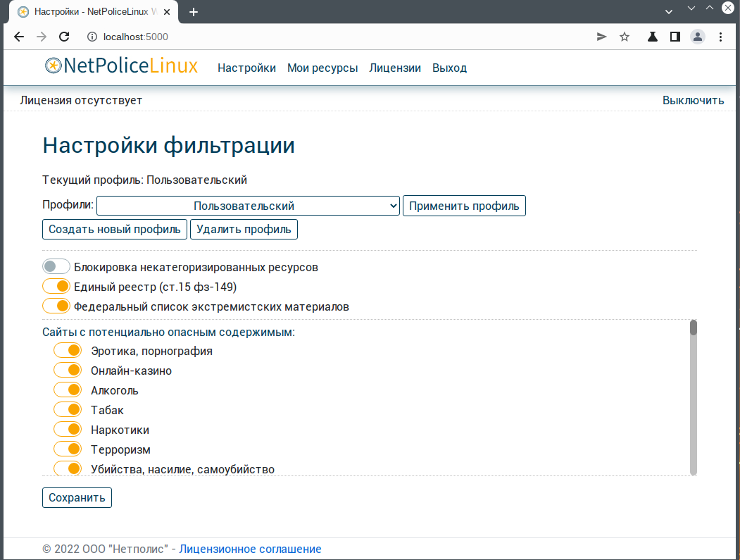Open site info via the padlock/info icon
This screenshot has width=740, height=560.
coord(93,37)
